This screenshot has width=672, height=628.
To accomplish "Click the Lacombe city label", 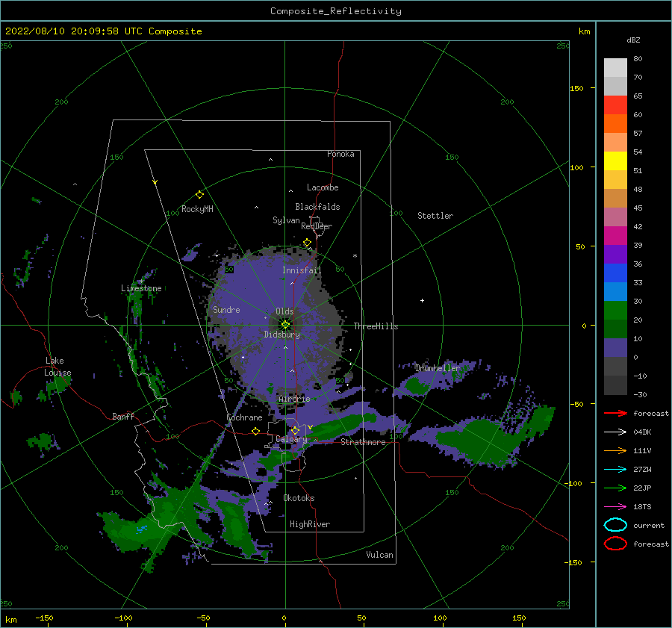I will coord(323,187).
